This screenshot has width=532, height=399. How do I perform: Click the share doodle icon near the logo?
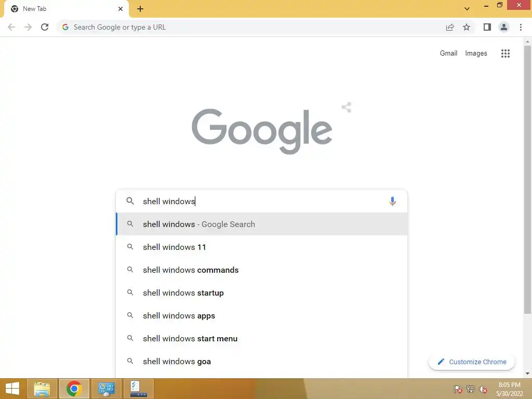click(347, 108)
